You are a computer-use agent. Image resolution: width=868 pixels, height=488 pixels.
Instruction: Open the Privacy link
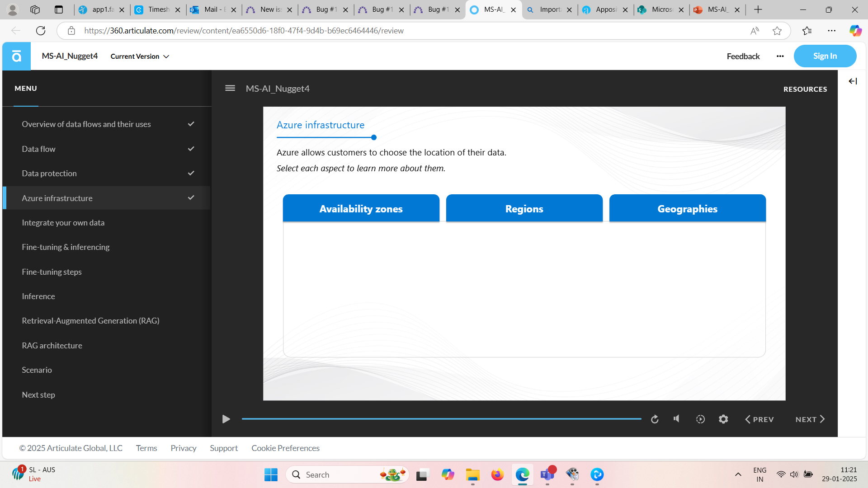pyautogui.click(x=184, y=448)
